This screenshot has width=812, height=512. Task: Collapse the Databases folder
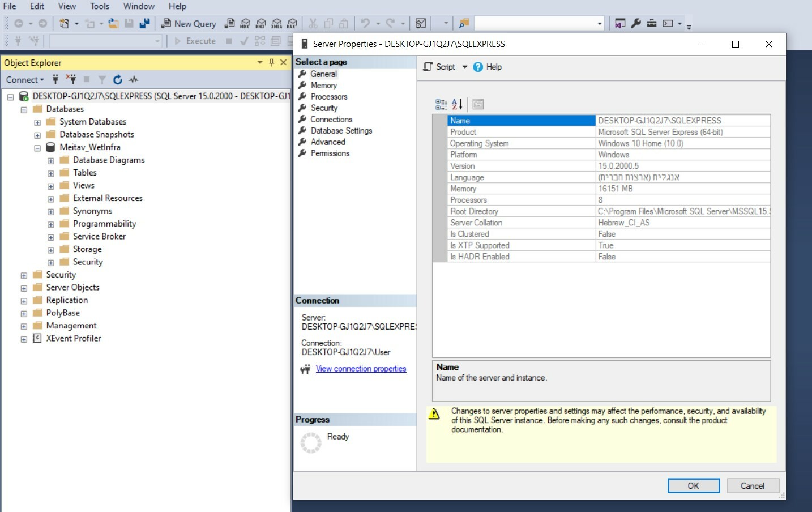[24, 109]
